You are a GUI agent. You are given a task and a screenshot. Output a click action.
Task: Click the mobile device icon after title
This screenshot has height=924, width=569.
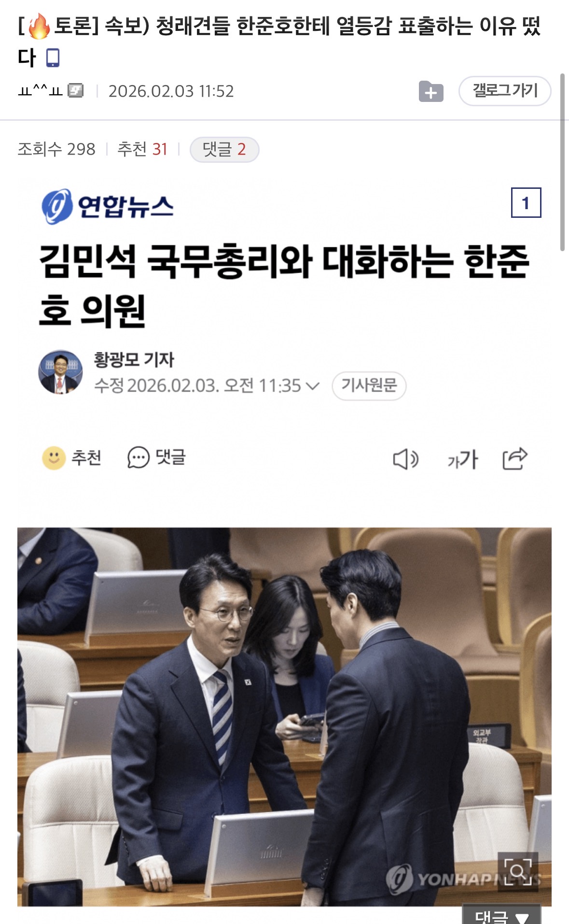(53, 58)
